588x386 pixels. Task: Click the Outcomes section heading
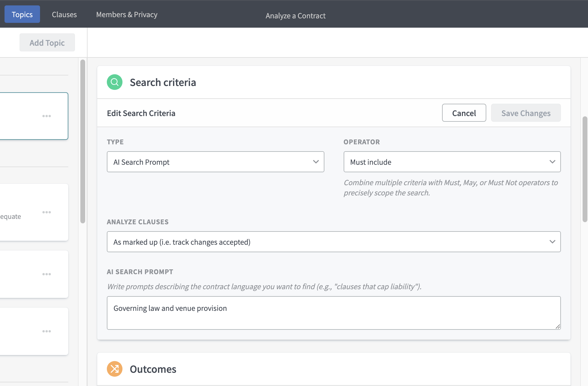click(x=153, y=369)
